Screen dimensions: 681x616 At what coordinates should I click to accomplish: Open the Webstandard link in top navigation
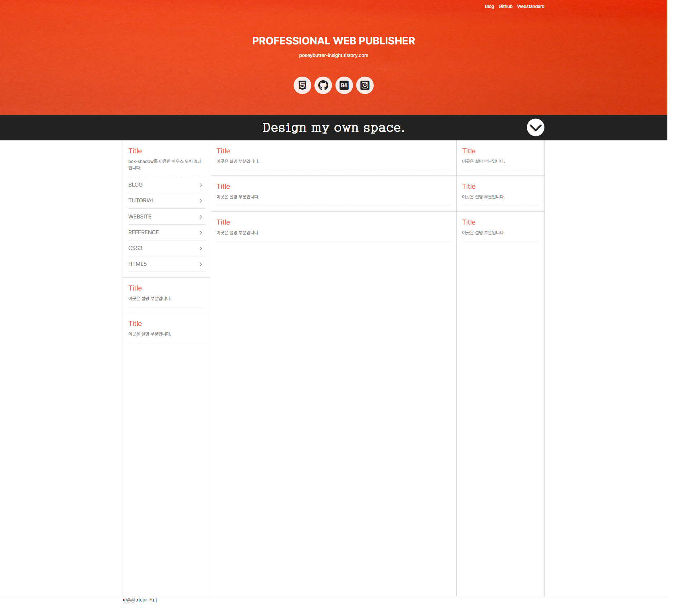pos(530,6)
